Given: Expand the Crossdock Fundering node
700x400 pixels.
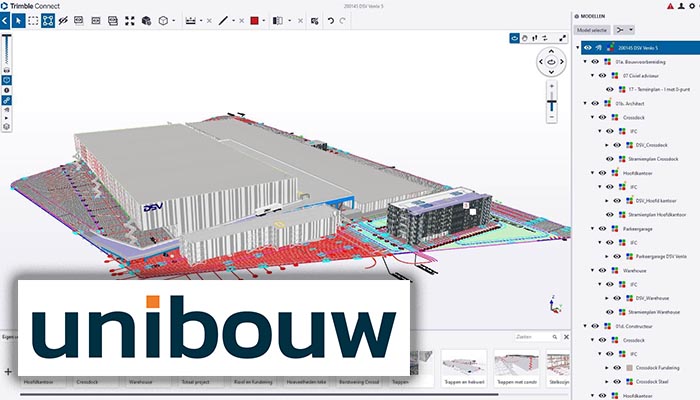Looking at the screenshot, I should (607, 368).
